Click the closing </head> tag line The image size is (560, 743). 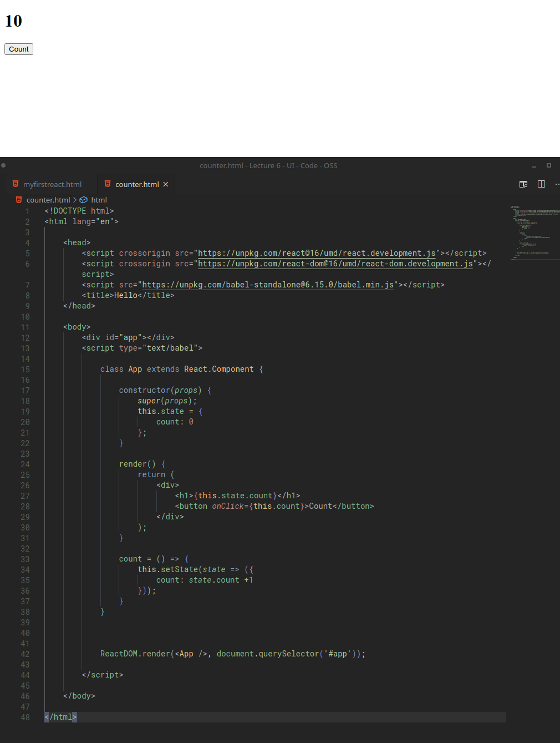[79, 306]
